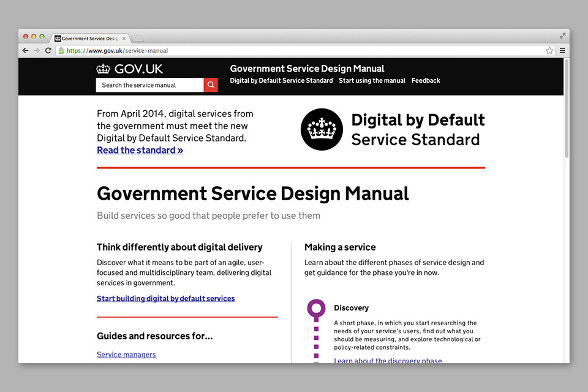Open Start building digital by default services
Viewport: 588px width, 392px height.
pyautogui.click(x=165, y=298)
